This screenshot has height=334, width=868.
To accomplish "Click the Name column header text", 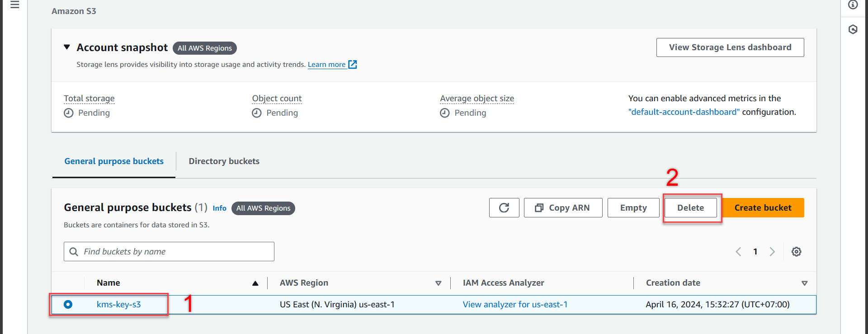I will 108,283.
